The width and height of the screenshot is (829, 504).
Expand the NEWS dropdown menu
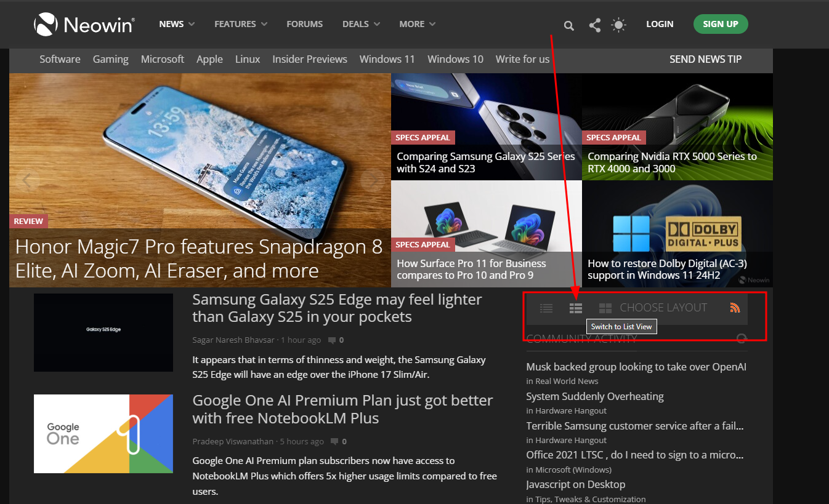click(177, 24)
